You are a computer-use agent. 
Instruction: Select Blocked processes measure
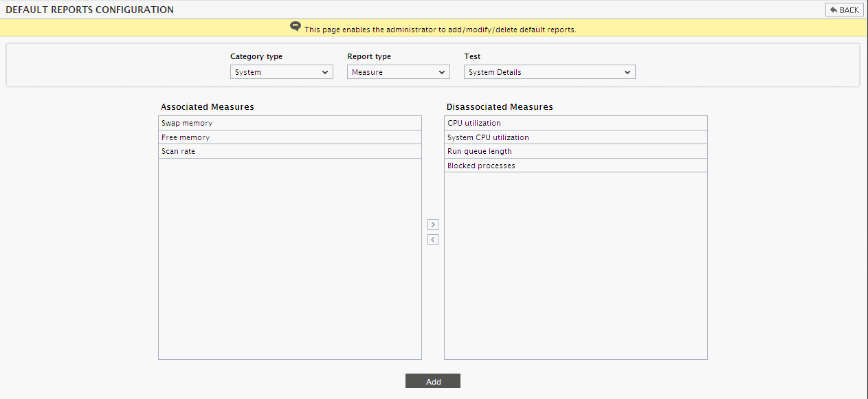576,166
